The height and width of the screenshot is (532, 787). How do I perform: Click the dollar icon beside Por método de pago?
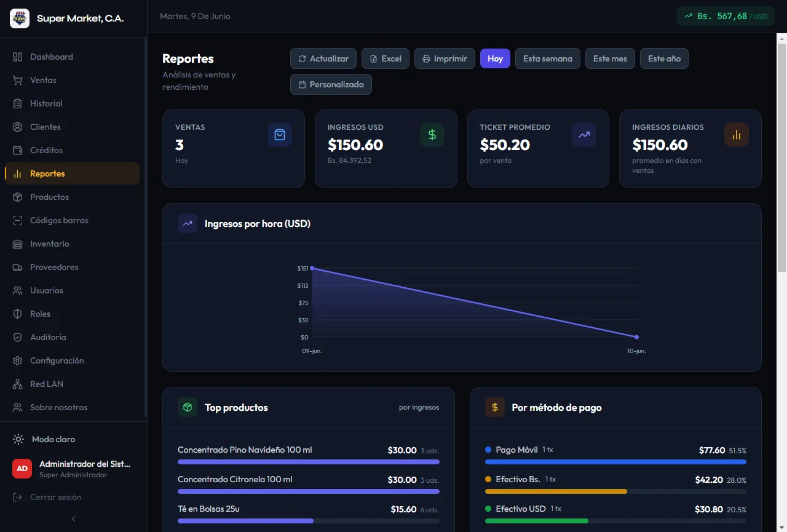tap(495, 407)
